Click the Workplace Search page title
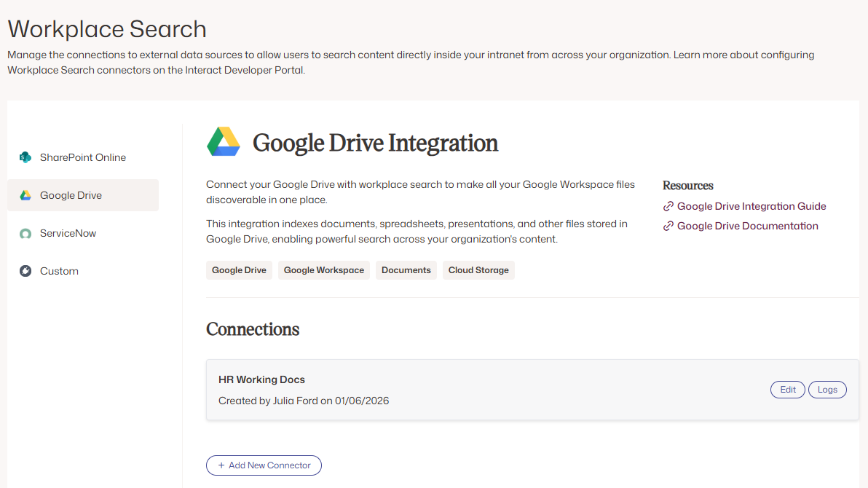The width and height of the screenshot is (868, 488). click(107, 29)
